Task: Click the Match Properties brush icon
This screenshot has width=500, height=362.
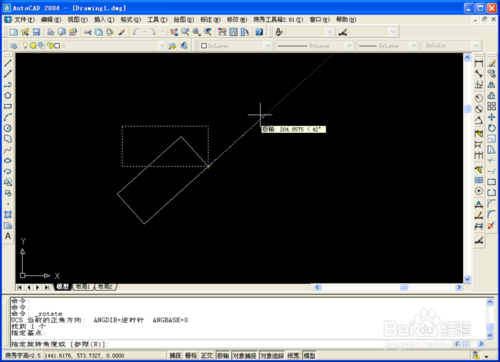Action: (x=122, y=32)
